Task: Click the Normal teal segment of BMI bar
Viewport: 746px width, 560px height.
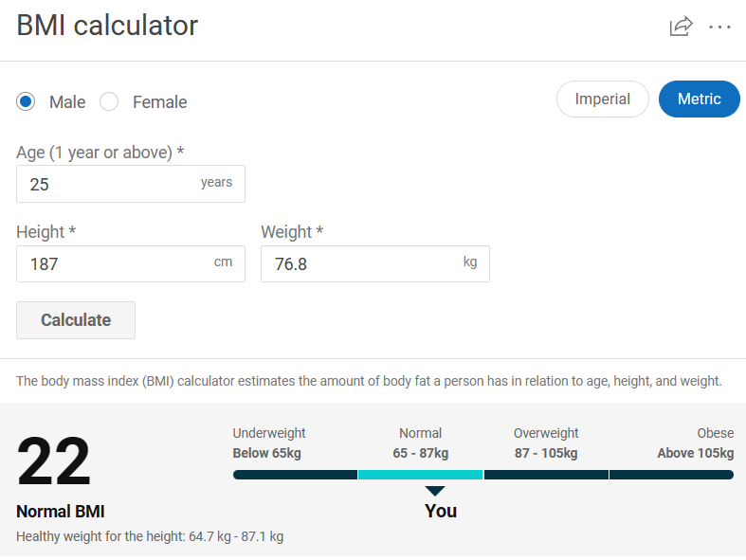Action: tap(420, 474)
